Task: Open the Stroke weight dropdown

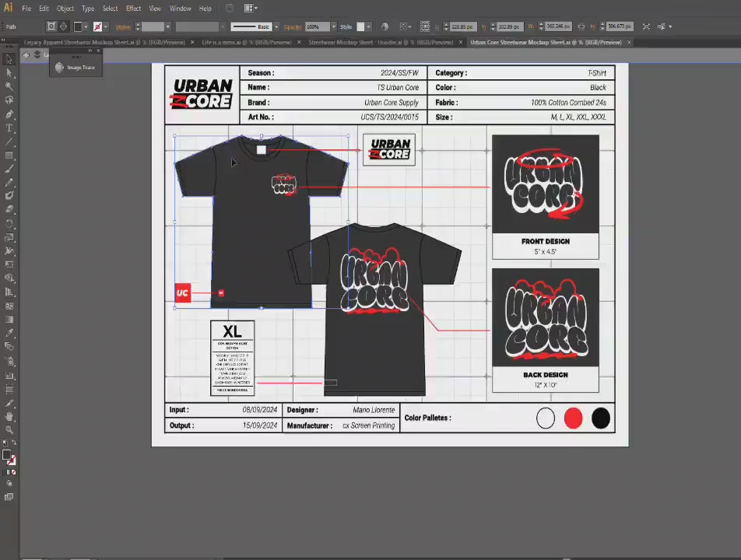Action: [x=168, y=26]
